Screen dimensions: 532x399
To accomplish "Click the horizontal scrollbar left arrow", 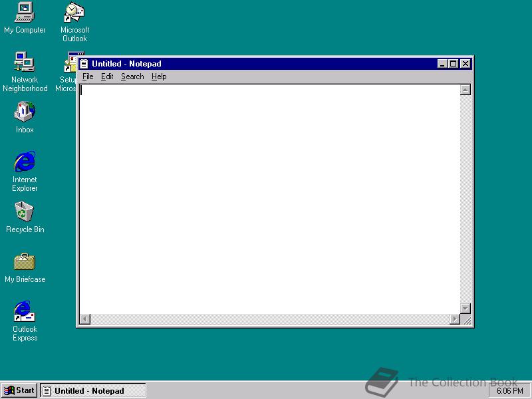I will coord(85,319).
